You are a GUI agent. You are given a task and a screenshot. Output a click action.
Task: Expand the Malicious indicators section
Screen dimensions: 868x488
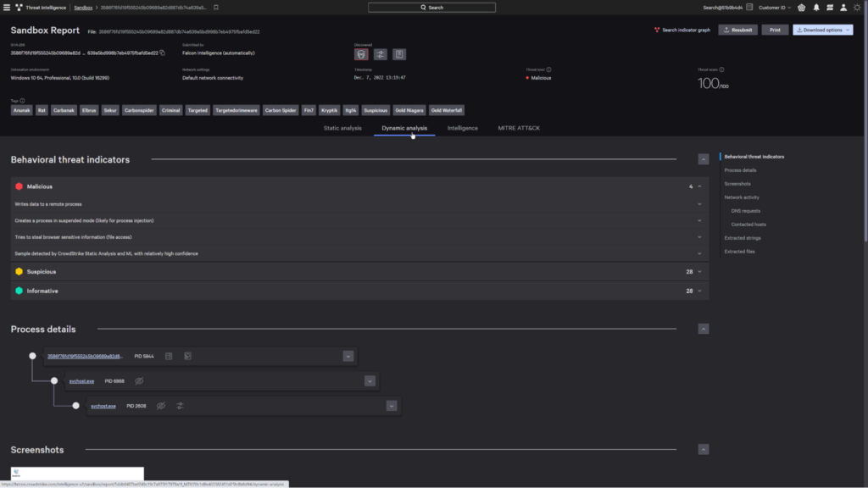coord(698,186)
